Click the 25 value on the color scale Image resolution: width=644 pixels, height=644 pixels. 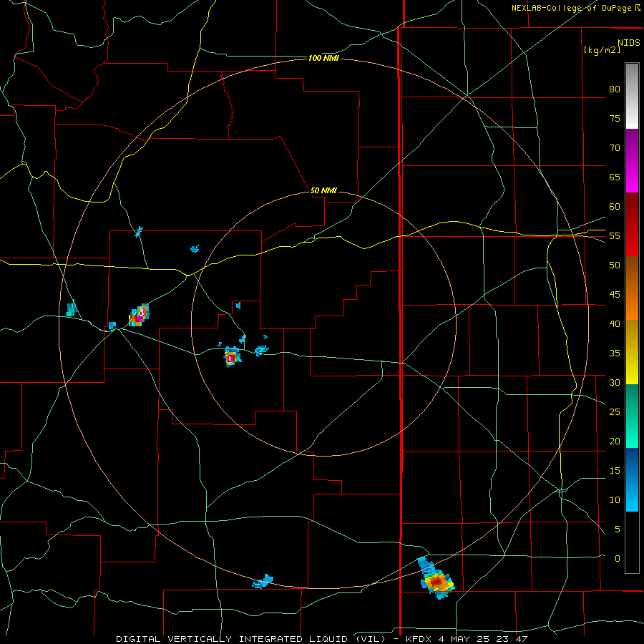click(x=615, y=412)
